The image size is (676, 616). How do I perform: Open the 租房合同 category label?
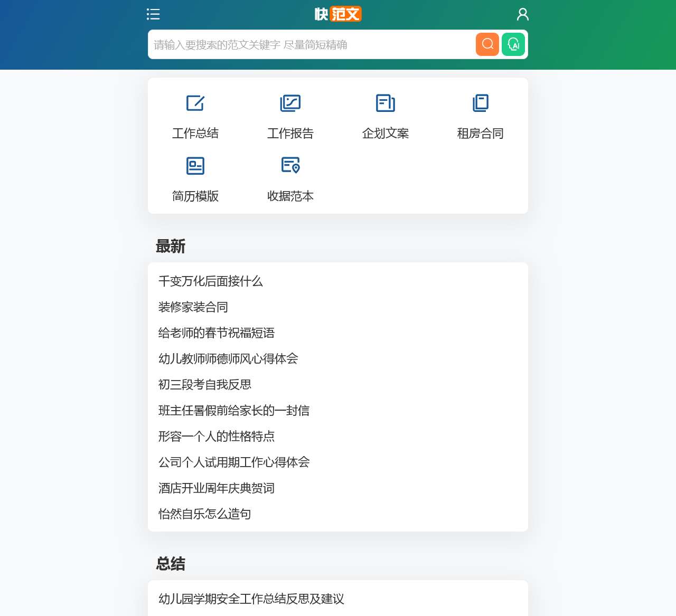[x=481, y=134]
